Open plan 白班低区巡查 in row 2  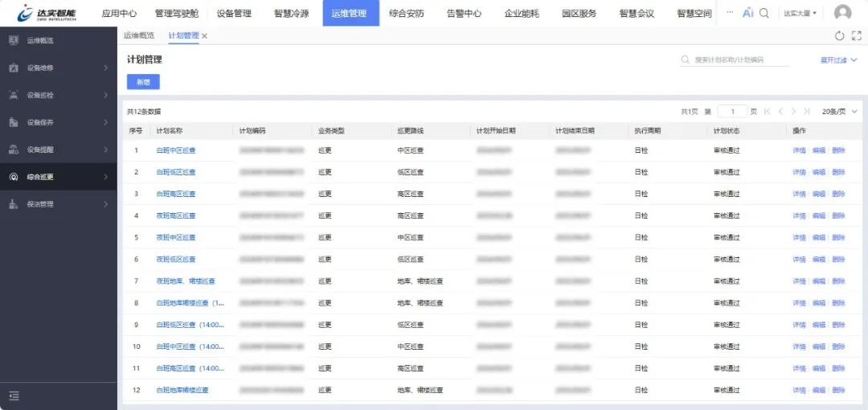pyautogui.click(x=176, y=172)
